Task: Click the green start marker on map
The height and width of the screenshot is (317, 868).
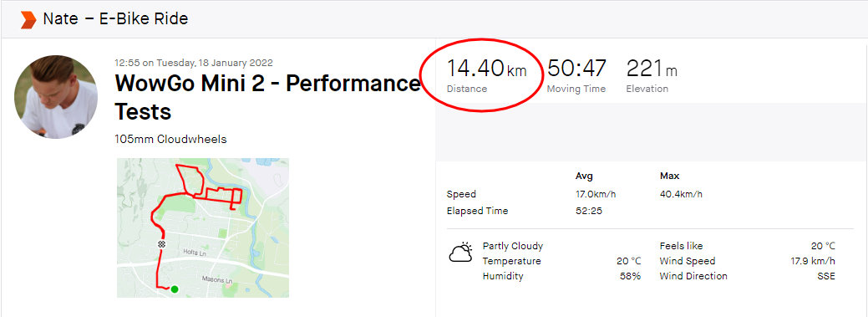Action: click(175, 289)
